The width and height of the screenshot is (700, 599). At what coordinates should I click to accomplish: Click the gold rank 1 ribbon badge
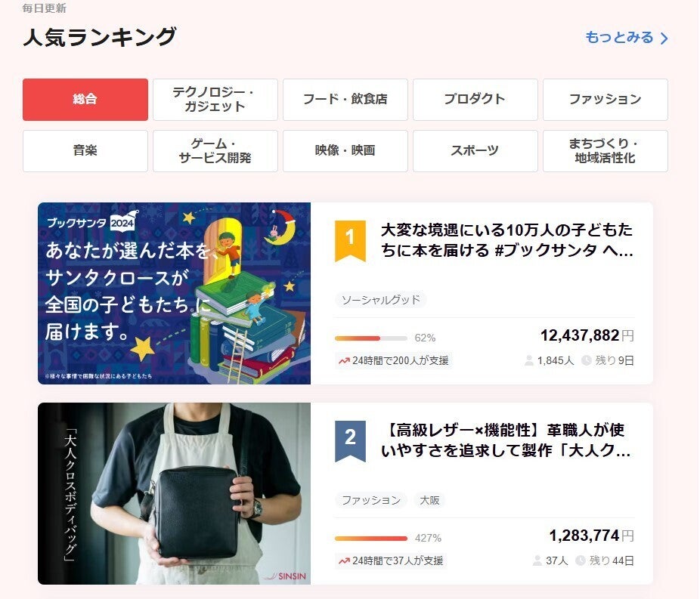coord(350,240)
